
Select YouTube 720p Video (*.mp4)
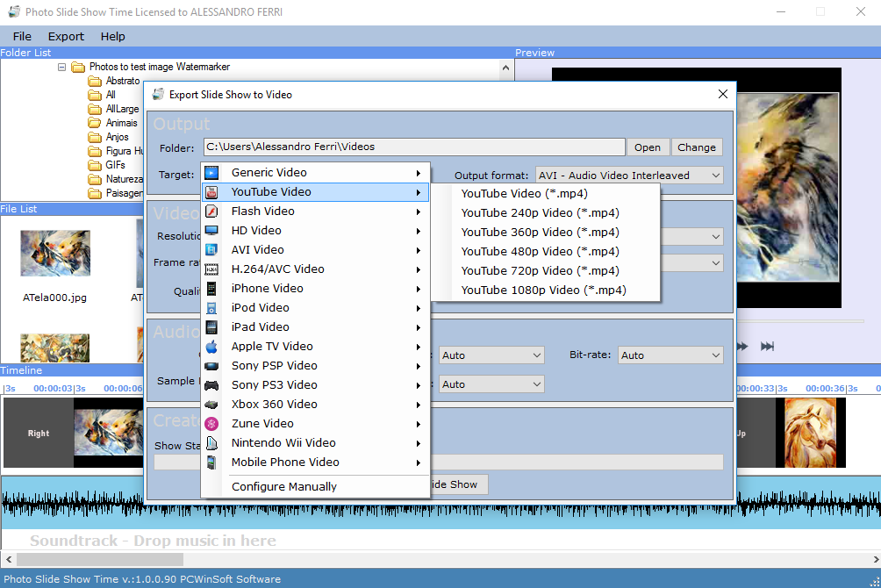pos(540,271)
